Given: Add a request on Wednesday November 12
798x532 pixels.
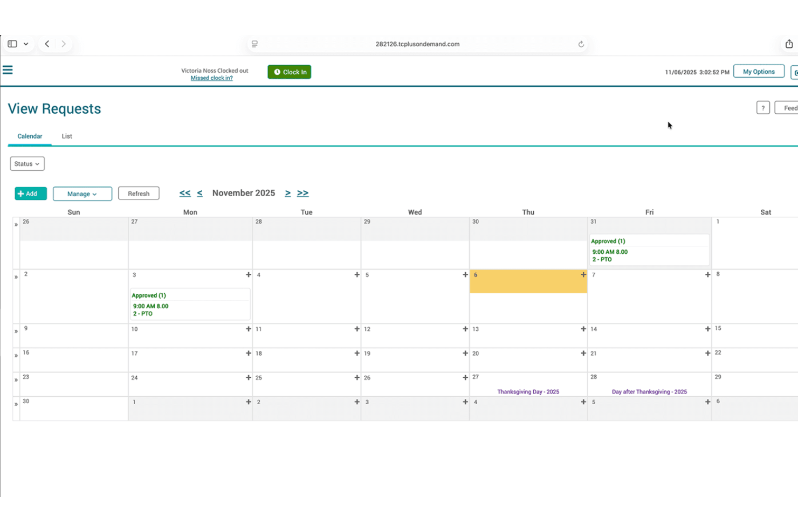Looking at the screenshot, I should coord(465,329).
